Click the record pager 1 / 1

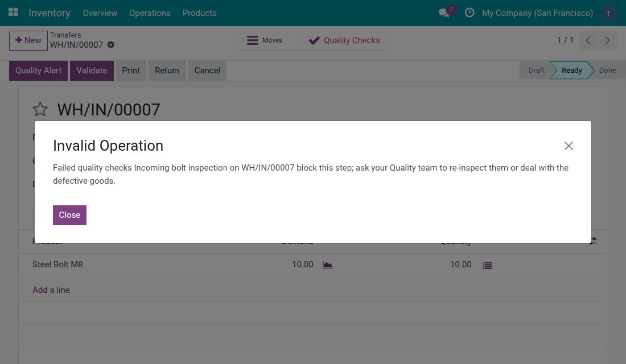coord(565,40)
